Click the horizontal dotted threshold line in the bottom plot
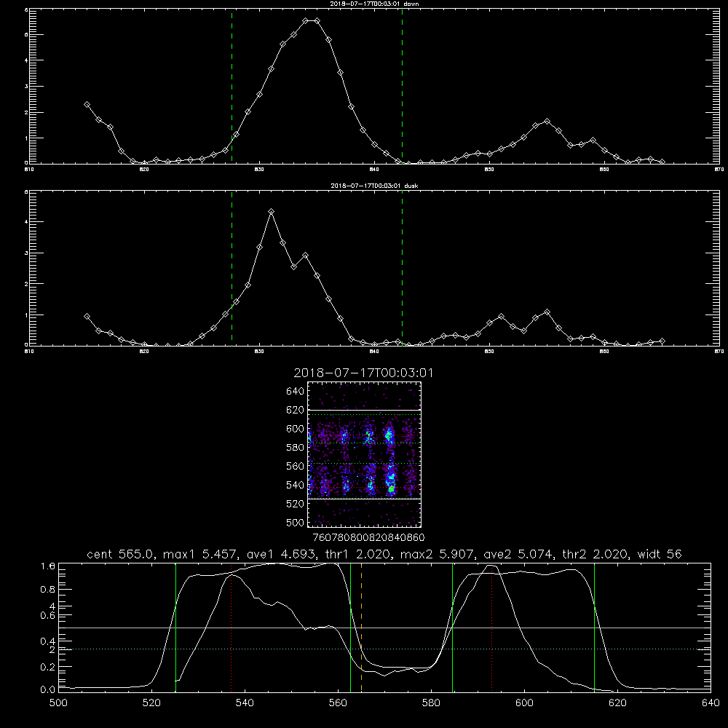Viewport: 728px width, 728px height. (x=385, y=649)
